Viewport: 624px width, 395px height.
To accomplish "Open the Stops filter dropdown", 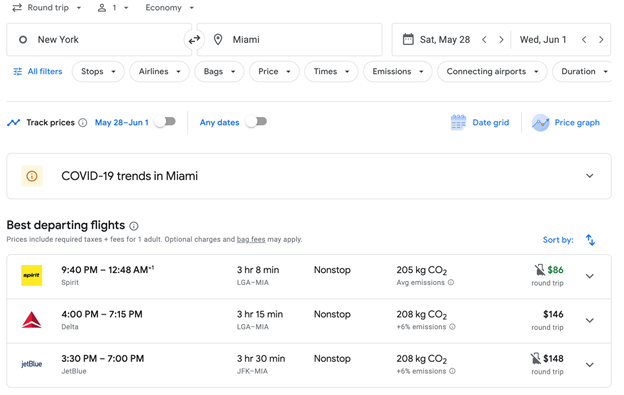I will click(98, 72).
